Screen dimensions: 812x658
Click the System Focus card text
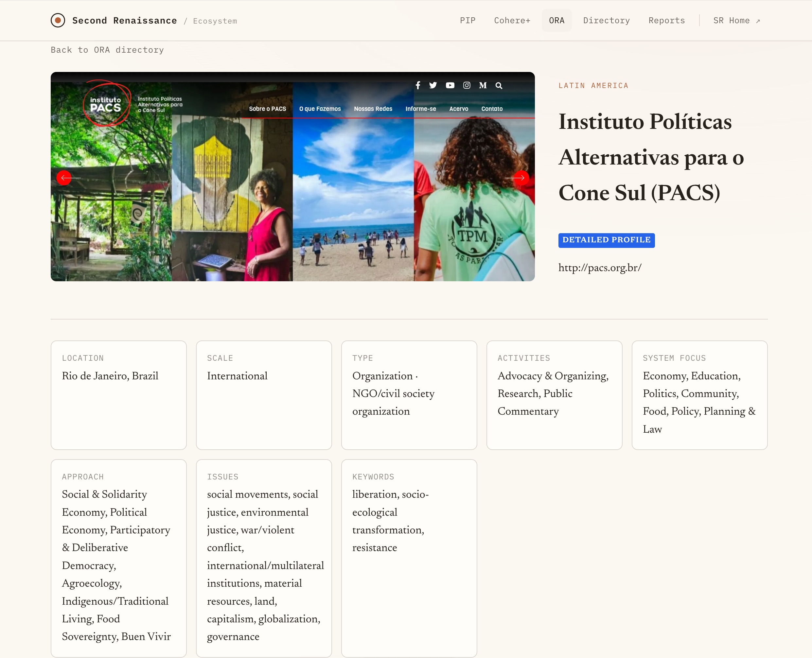699,402
